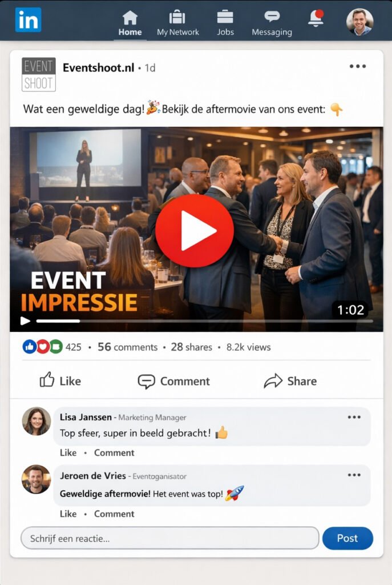Open the Jobs tab
Viewport: 392px width, 585px height.
click(225, 23)
